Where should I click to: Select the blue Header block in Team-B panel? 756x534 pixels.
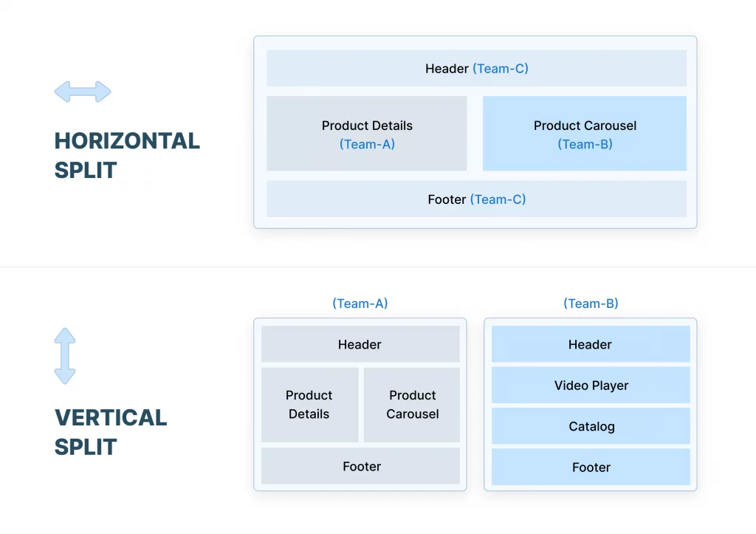tap(591, 344)
